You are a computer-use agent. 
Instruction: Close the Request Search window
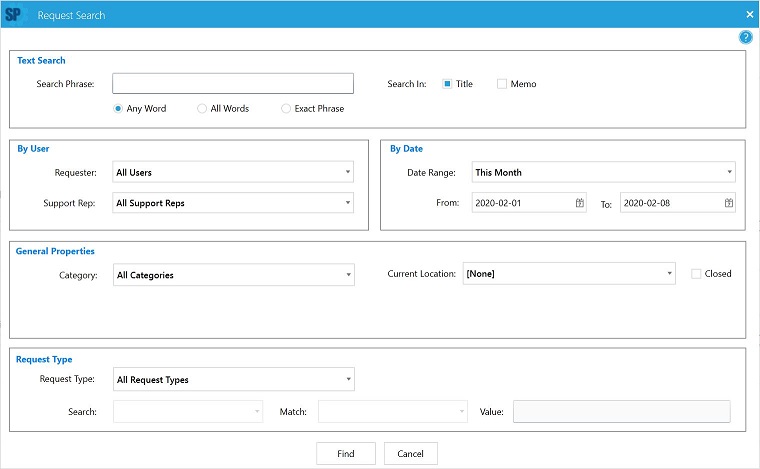750,15
